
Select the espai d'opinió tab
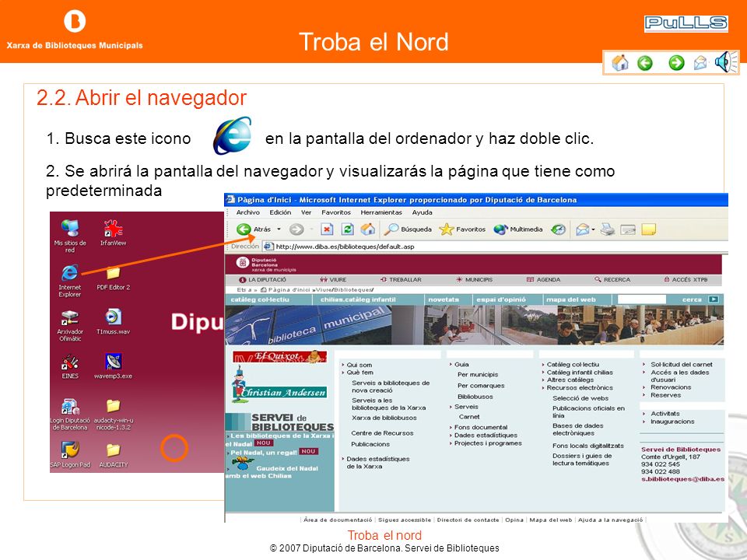click(500, 299)
